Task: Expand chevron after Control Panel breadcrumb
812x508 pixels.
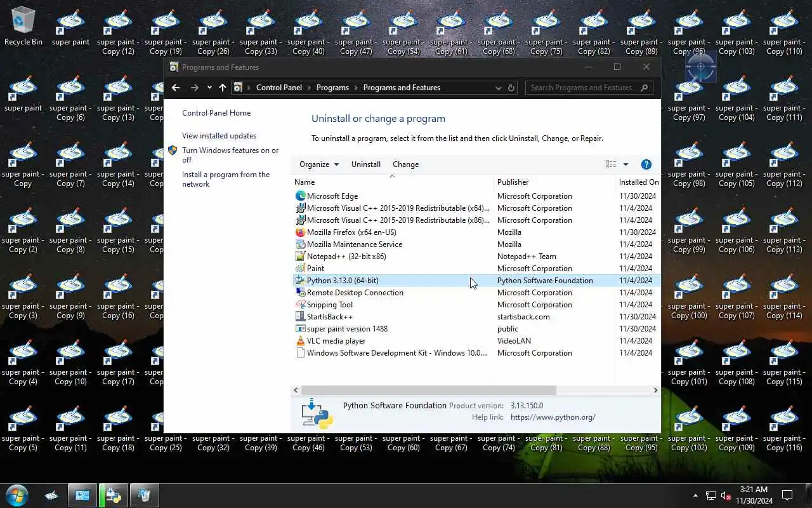Action: [x=310, y=88]
